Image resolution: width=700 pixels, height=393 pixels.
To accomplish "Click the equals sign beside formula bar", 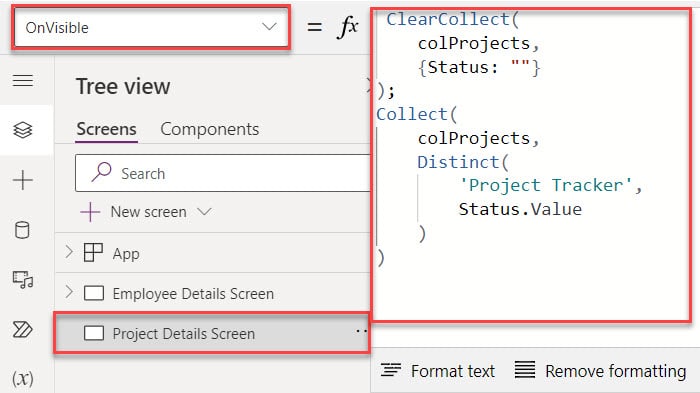I will (314, 27).
